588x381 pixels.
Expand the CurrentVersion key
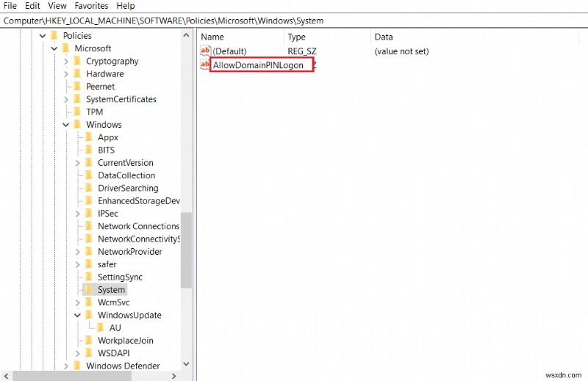pos(78,163)
